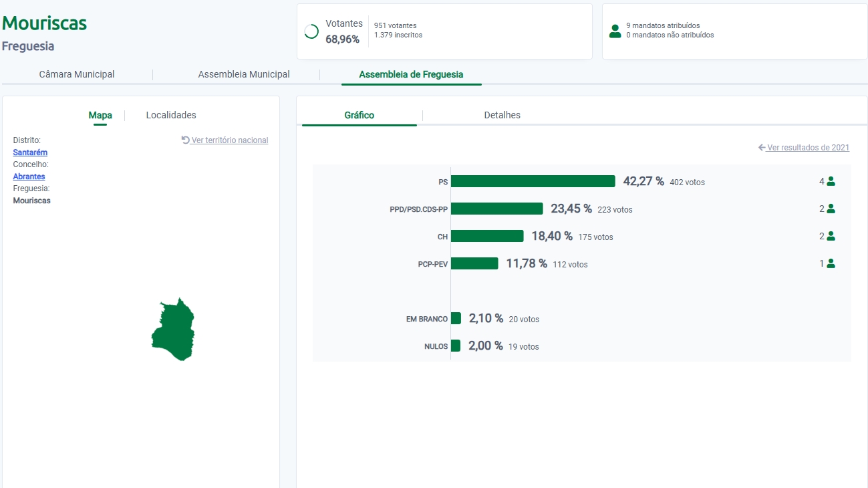Viewport: 868px width, 488px height.
Task: Go to the Abrantes concelho link
Action: [29, 176]
